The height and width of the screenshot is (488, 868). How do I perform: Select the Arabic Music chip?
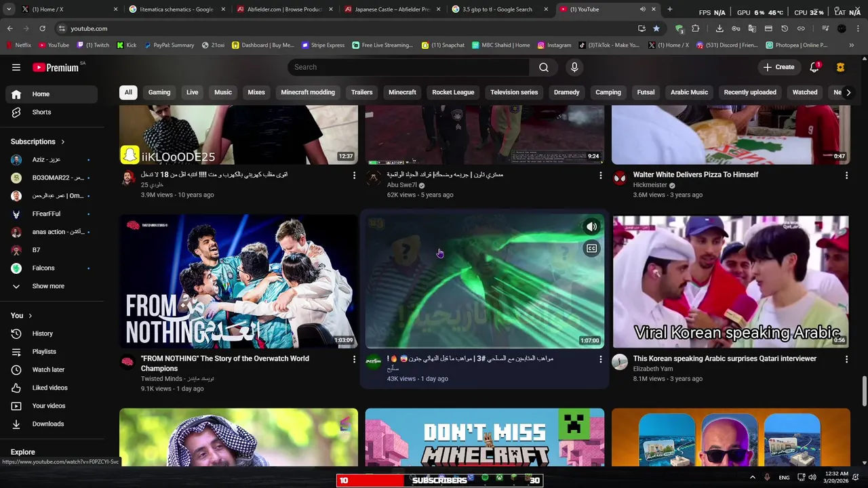point(689,92)
